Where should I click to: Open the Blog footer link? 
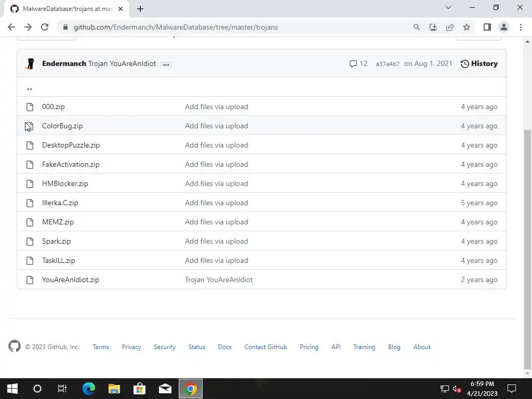(394, 347)
